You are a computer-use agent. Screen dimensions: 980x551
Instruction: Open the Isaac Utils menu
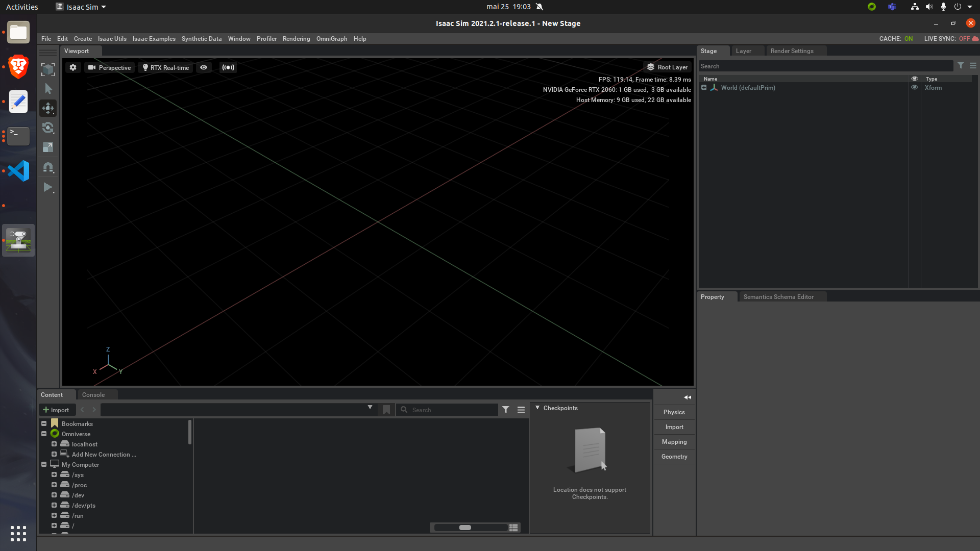(x=112, y=39)
